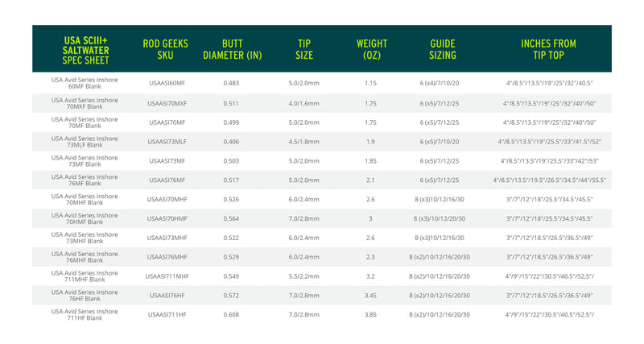Click the USAASI70MXF SKU cell
This screenshot has width=644, height=344.
click(x=167, y=103)
